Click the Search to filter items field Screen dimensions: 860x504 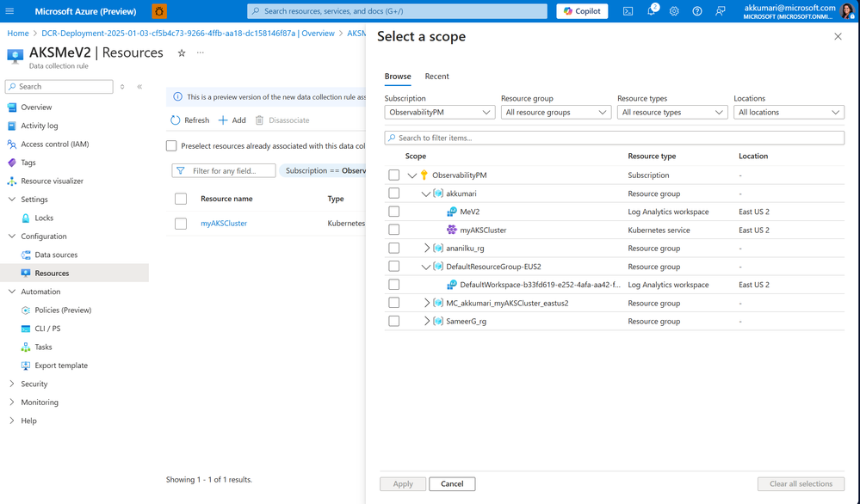[615, 138]
